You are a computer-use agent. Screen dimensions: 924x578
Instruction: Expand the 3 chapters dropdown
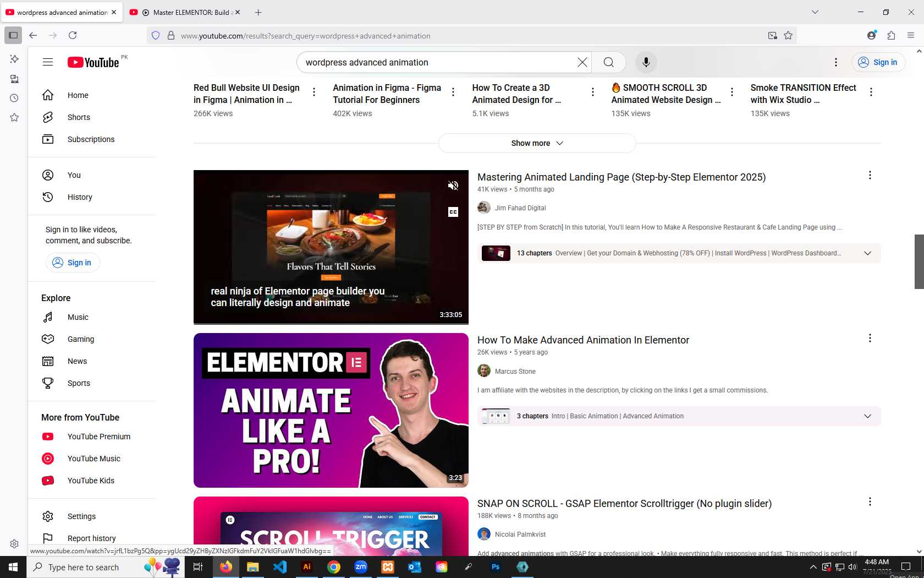(867, 416)
